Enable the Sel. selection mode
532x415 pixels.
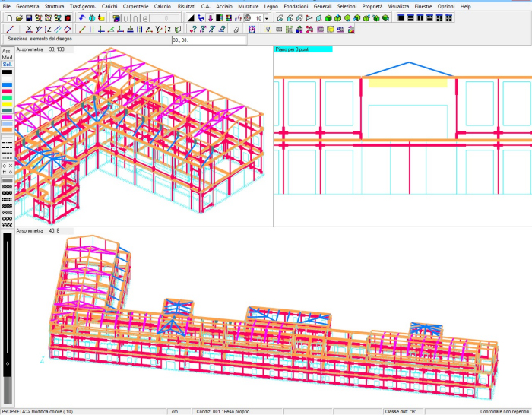click(7, 64)
